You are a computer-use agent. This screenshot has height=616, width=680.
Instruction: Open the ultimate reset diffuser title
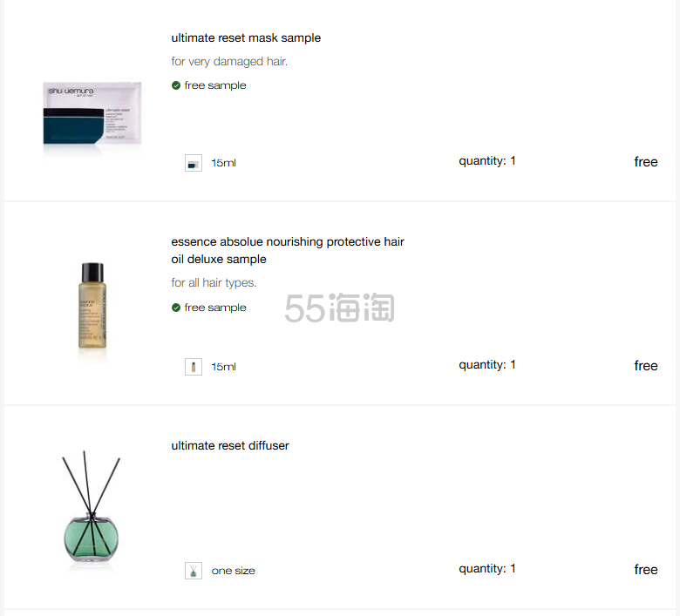(x=230, y=446)
